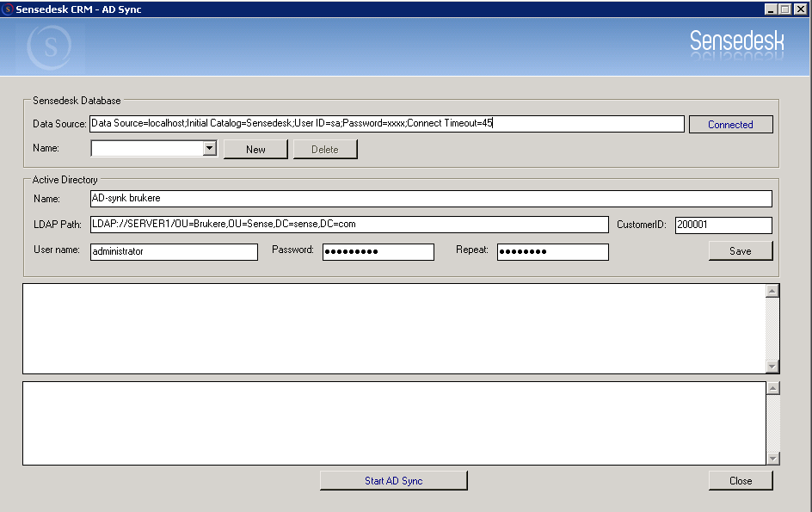Close the window via title bar X

pyautogui.click(x=801, y=9)
